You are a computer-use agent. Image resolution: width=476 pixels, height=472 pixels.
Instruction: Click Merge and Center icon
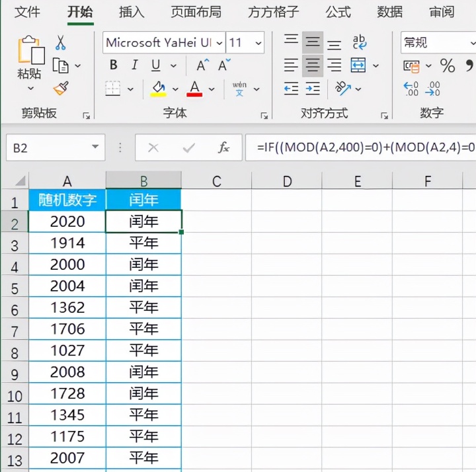pos(358,65)
